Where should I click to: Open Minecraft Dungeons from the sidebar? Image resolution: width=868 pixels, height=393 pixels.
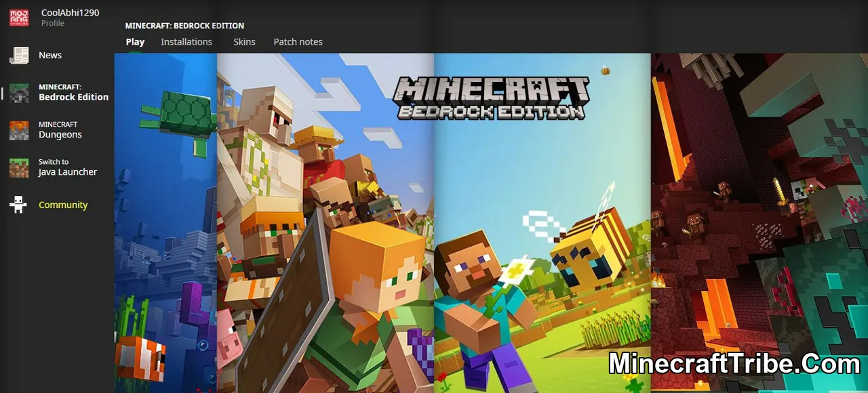tap(60, 130)
